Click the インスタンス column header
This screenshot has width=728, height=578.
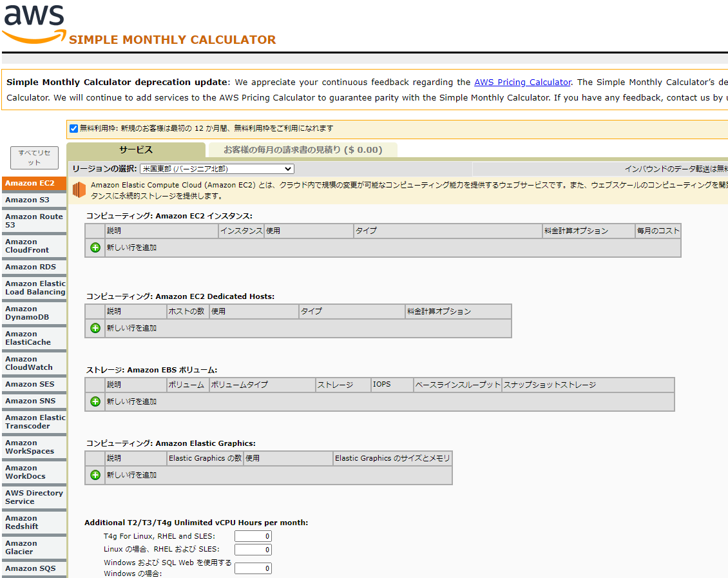[242, 231]
